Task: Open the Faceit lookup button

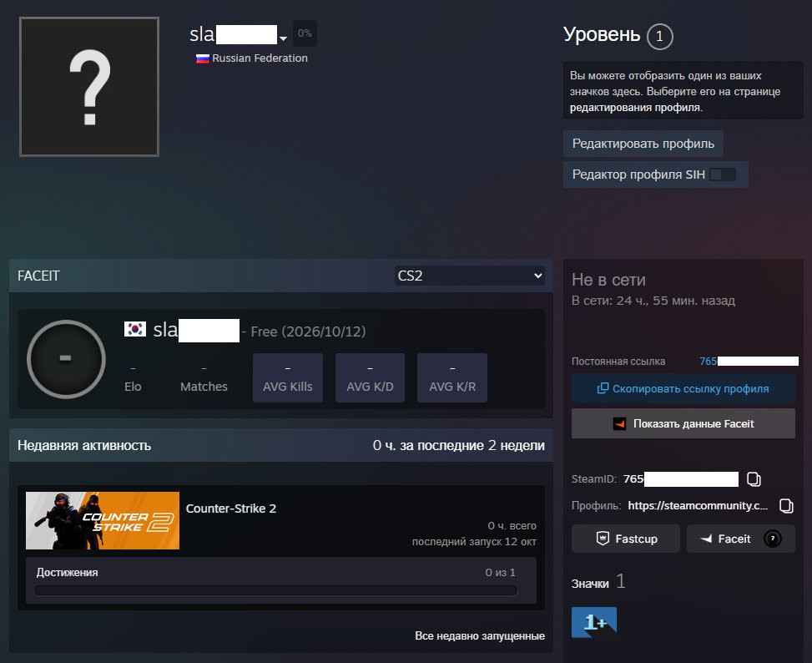Action: 740,539
